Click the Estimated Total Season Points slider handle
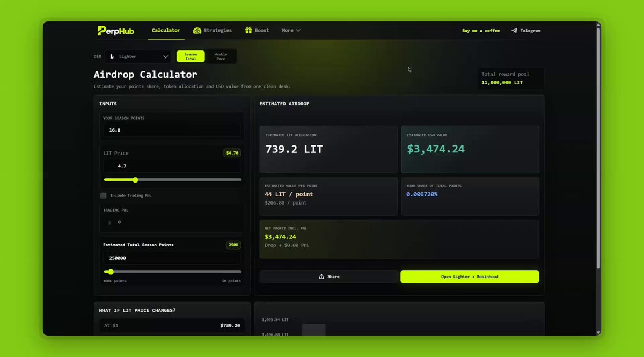The height and width of the screenshot is (357, 644). [x=111, y=272]
